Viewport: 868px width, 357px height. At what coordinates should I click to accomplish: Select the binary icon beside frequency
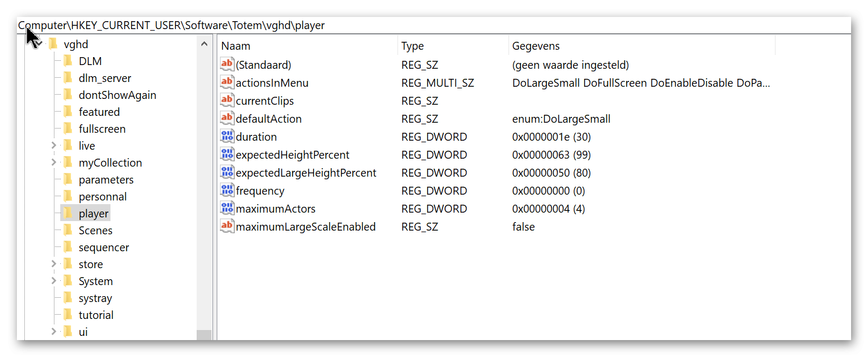pyautogui.click(x=227, y=190)
